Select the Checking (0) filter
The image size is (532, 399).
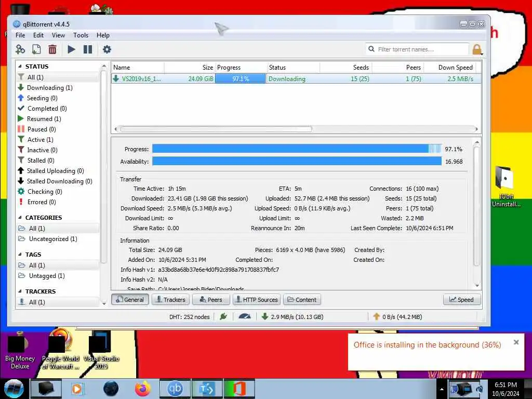click(58, 192)
